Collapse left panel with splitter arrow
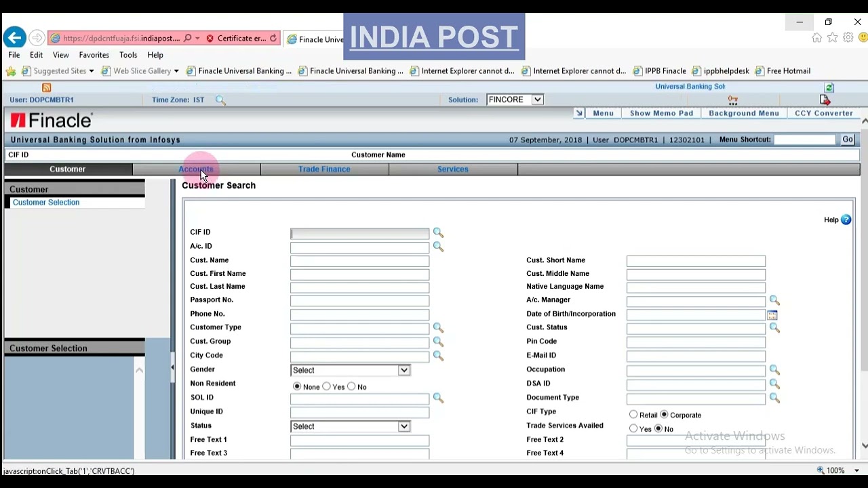868x488 pixels. click(172, 367)
